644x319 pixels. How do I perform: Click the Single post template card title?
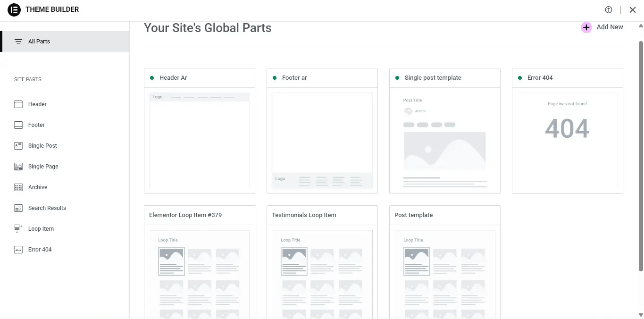pyautogui.click(x=433, y=78)
